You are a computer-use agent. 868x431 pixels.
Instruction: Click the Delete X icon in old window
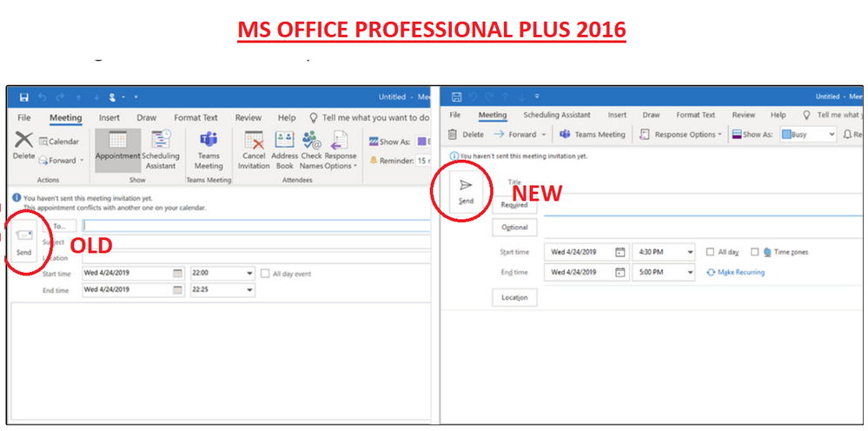[23, 139]
